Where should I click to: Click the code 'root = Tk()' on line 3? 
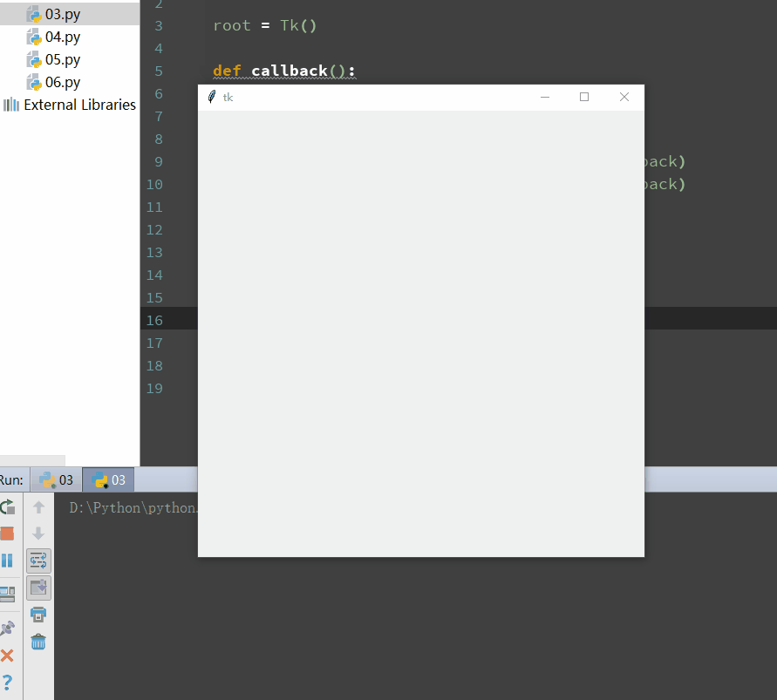[x=264, y=25]
